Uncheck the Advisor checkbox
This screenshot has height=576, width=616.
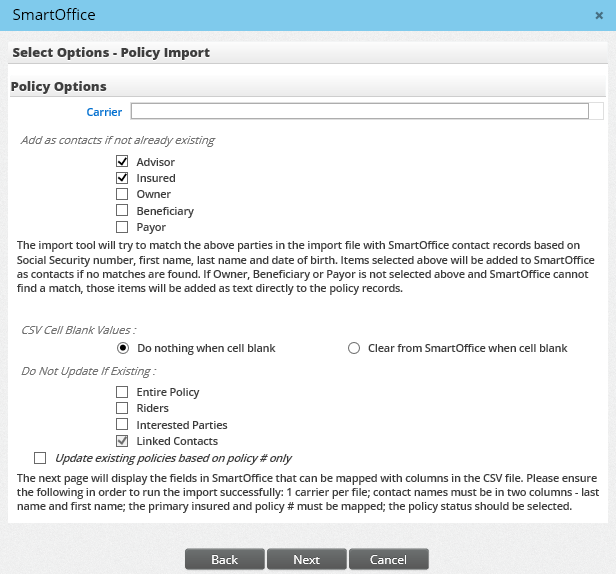(x=122, y=162)
